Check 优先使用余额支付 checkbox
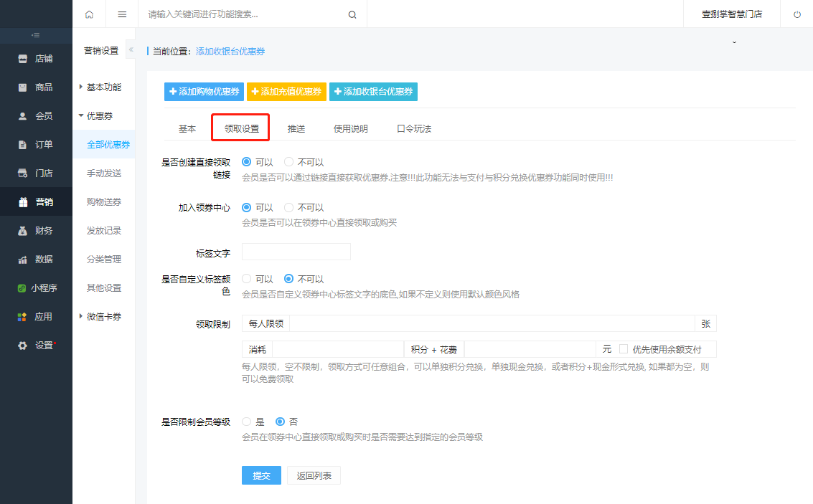 (624, 349)
